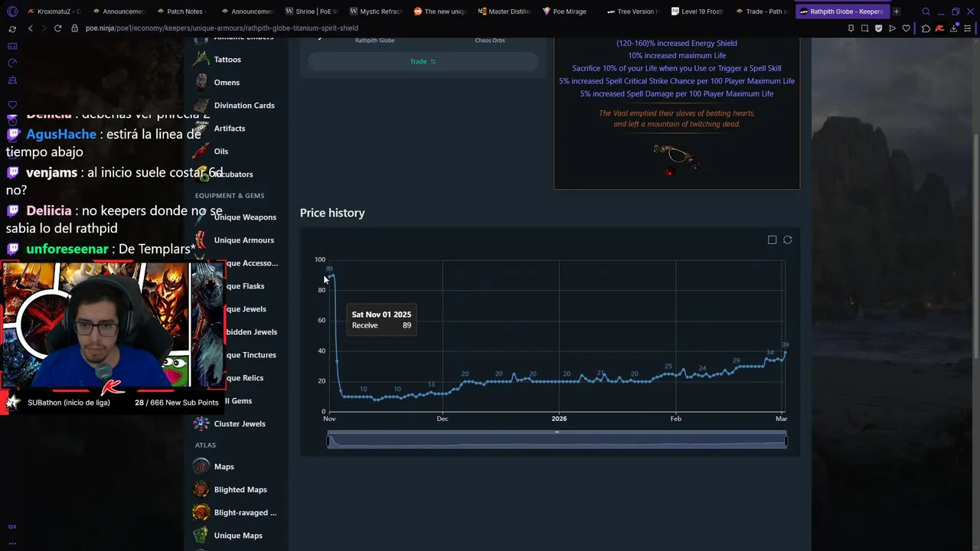Open the Oils category icon
Screen dimensions: 980x551
tap(201, 151)
